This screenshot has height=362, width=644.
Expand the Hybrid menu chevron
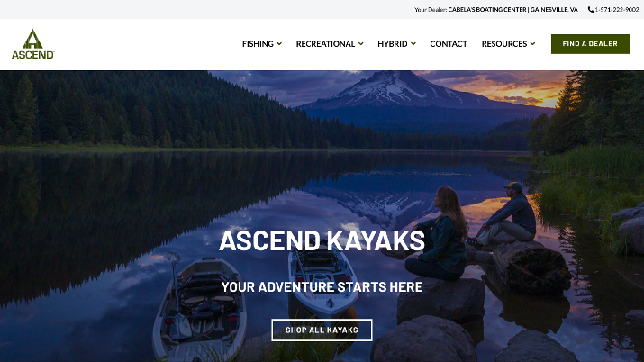(x=413, y=43)
